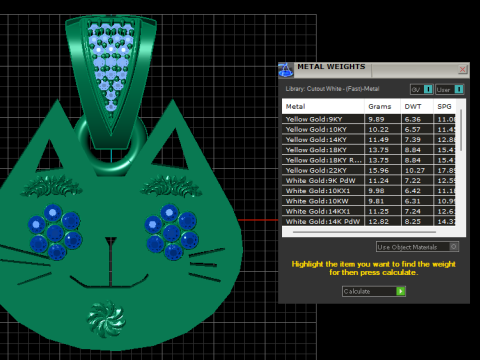Click the 7.22 DWT value
The image size is (480, 360).
click(413, 181)
